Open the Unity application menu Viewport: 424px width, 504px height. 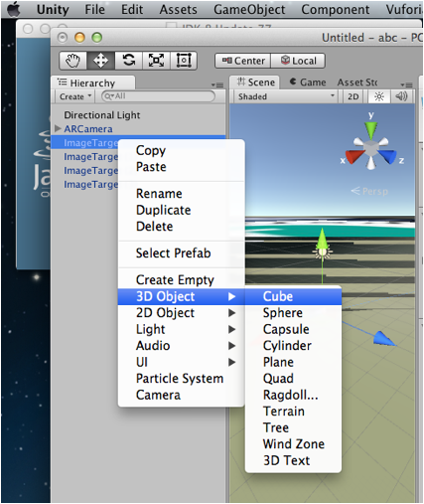tap(53, 10)
